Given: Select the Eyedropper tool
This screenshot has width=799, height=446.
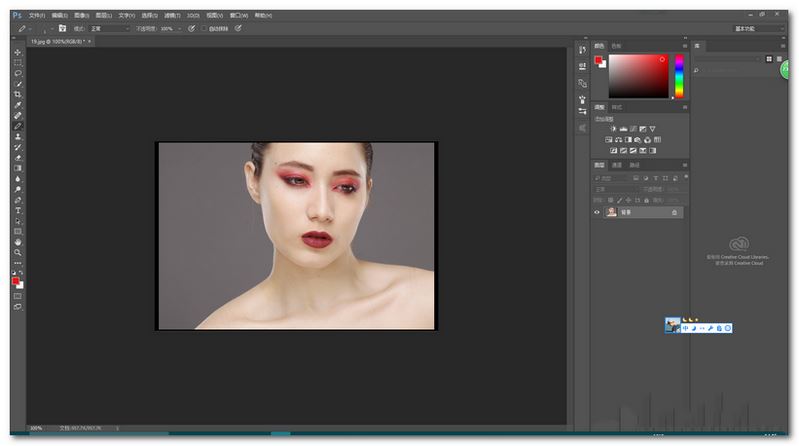Looking at the screenshot, I should point(17,105).
